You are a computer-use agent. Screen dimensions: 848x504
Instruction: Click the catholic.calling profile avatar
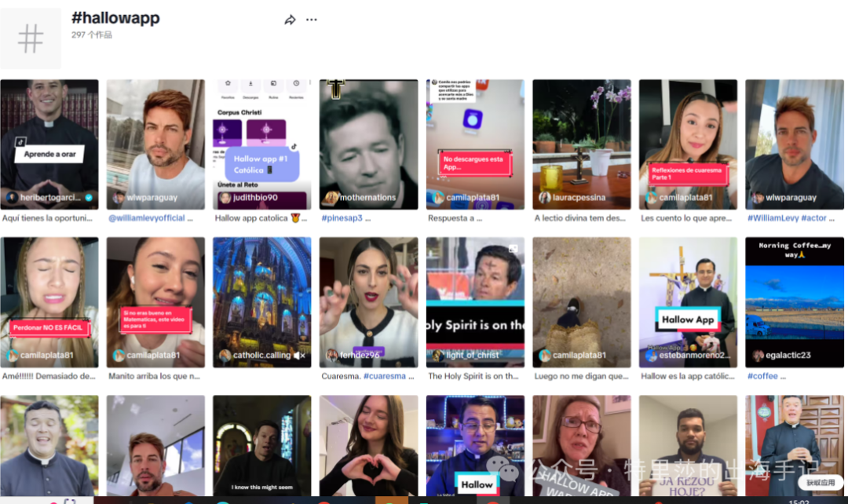pos(225,356)
